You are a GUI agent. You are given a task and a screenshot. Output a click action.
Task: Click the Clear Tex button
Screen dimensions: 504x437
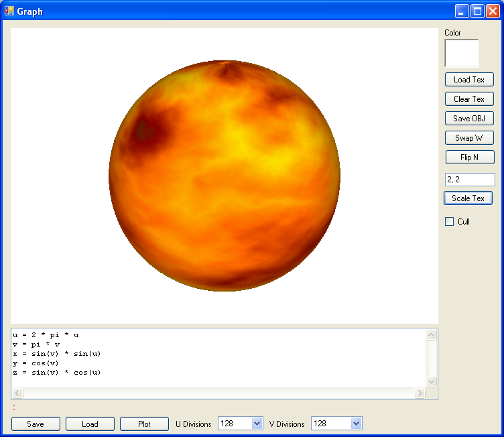(x=469, y=99)
